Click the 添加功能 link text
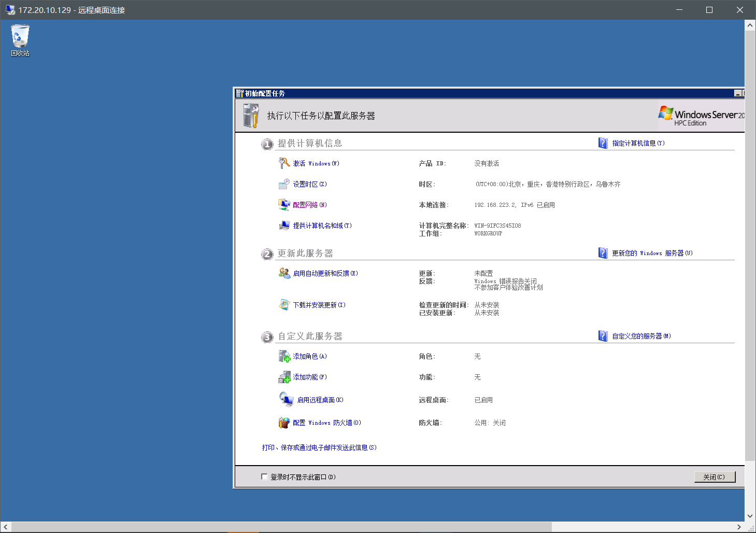The width and height of the screenshot is (756, 533). click(308, 377)
